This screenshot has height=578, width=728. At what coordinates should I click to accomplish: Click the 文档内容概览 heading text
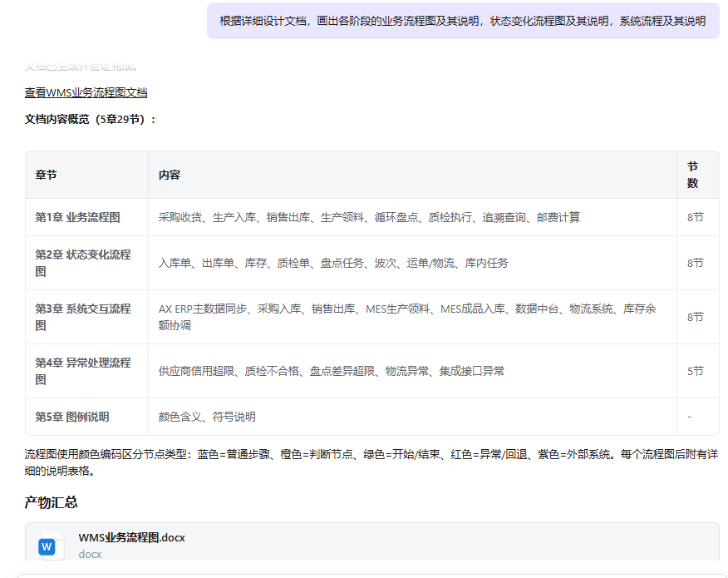click(90, 119)
